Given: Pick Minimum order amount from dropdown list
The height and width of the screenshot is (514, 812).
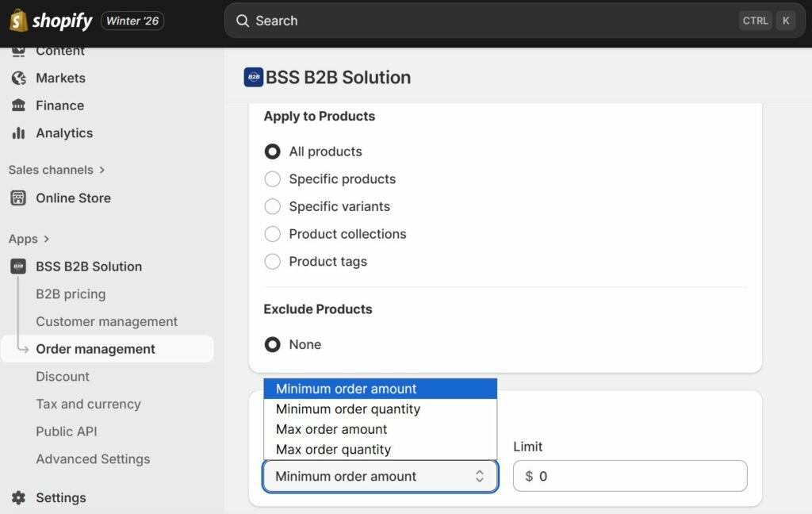Looking at the screenshot, I should (x=380, y=389).
